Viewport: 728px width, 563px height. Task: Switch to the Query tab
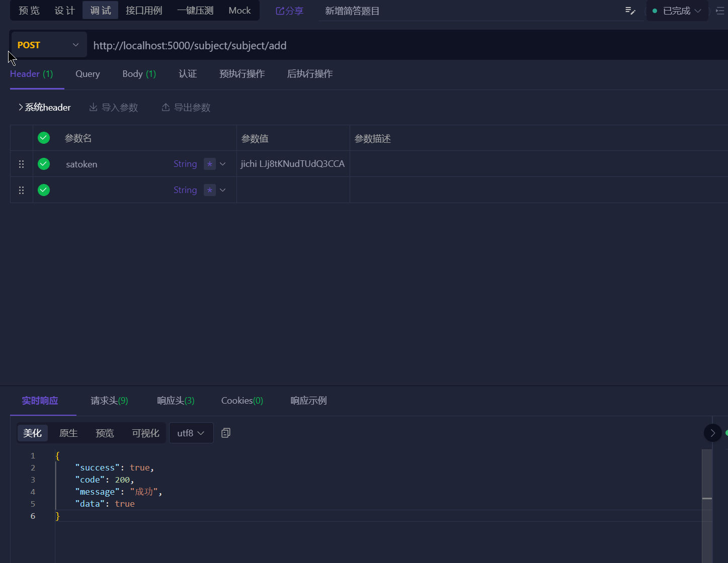click(x=88, y=74)
